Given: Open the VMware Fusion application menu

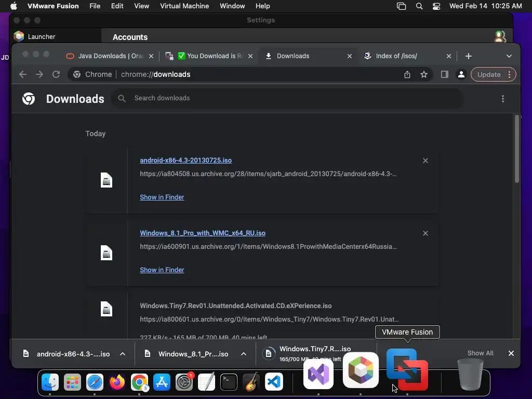Looking at the screenshot, I should tap(53, 6).
